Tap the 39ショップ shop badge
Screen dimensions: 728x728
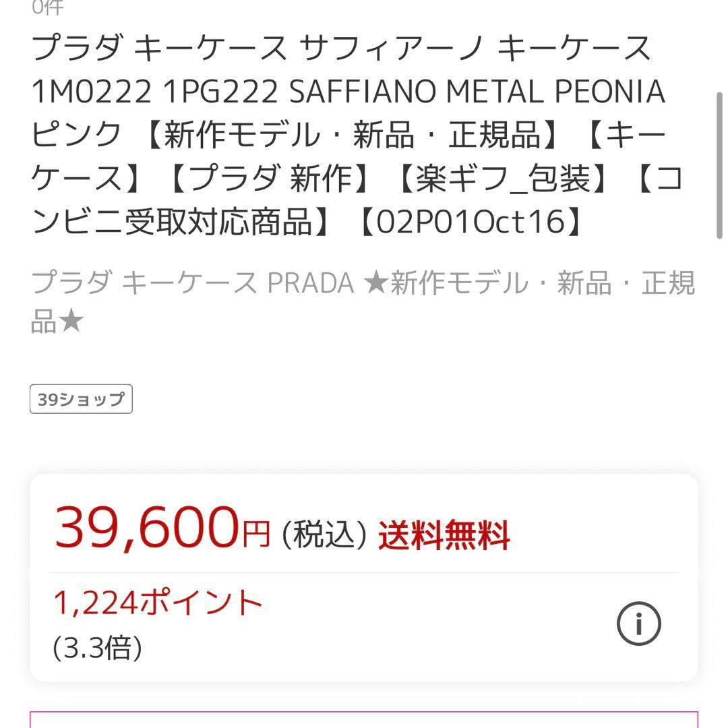click(x=81, y=398)
